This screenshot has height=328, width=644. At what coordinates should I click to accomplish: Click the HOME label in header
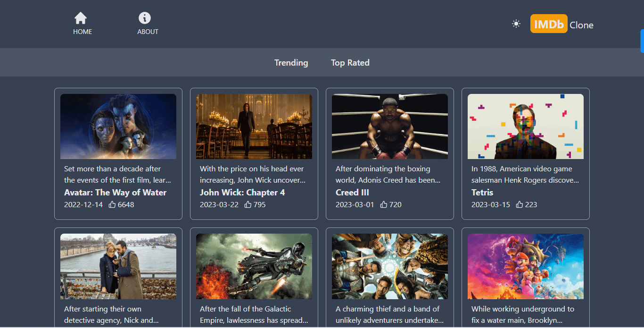tap(83, 32)
